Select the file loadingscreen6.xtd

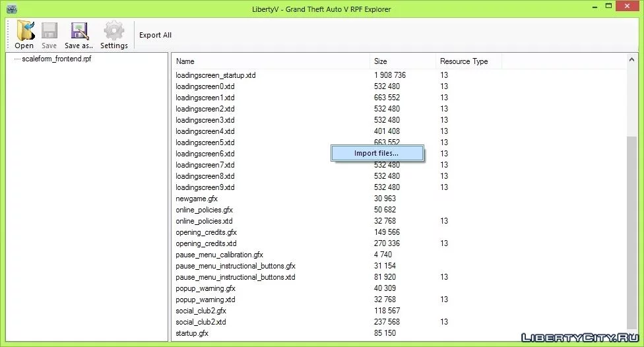tap(205, 154)
